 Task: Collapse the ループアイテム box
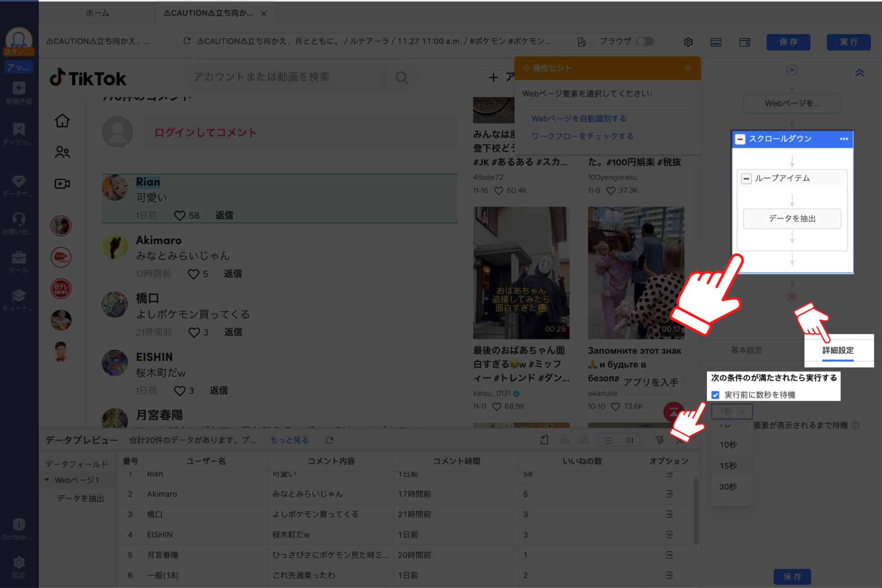click(746, 178)
